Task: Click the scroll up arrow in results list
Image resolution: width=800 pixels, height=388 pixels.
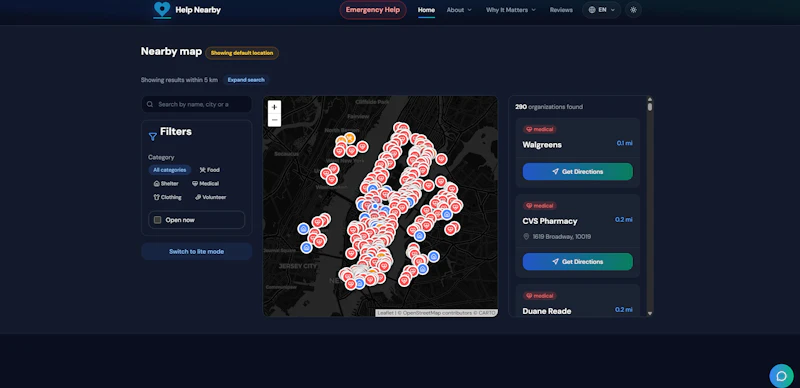Action: coord(649,99)
